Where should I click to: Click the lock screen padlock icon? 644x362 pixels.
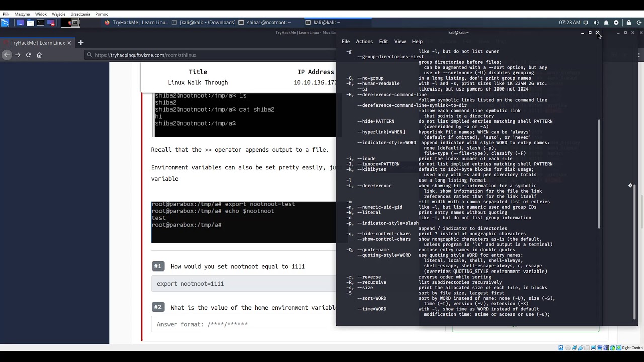(x=629, y=23)
